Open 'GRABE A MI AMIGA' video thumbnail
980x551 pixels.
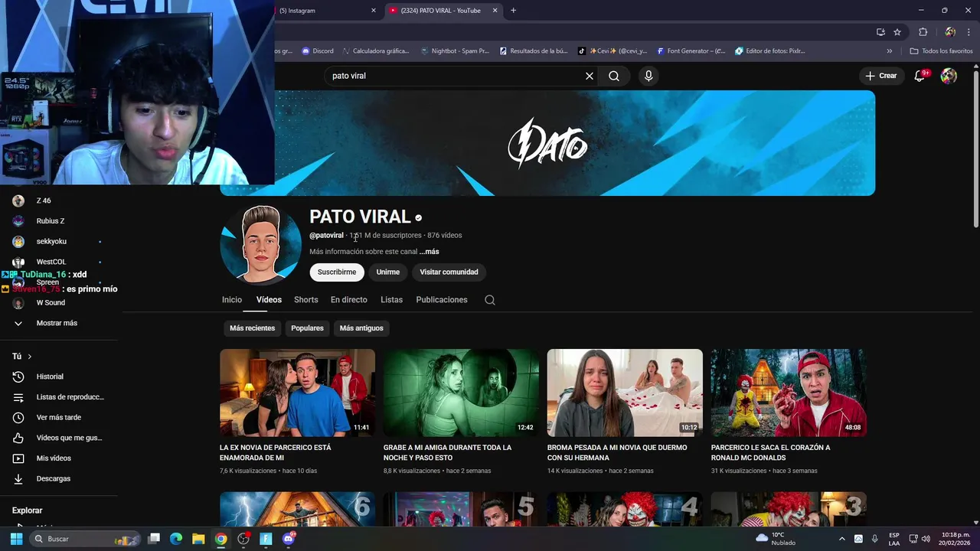click(461, 393)
